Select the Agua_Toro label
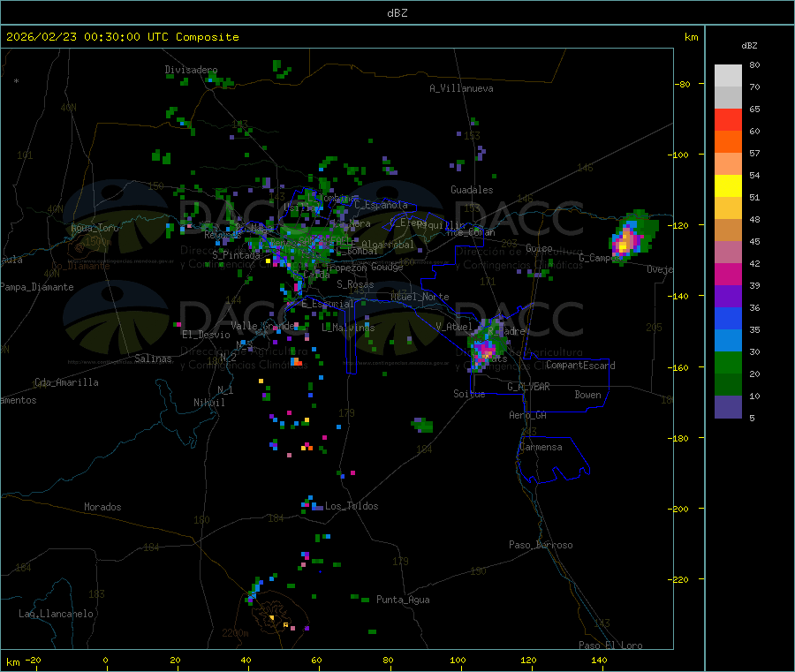 [95, 228]
